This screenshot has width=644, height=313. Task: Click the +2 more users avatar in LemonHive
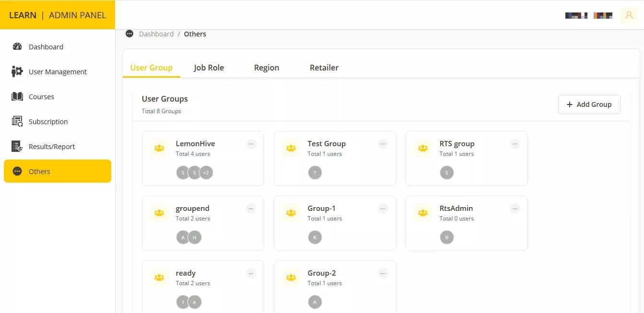pos(206,173)
